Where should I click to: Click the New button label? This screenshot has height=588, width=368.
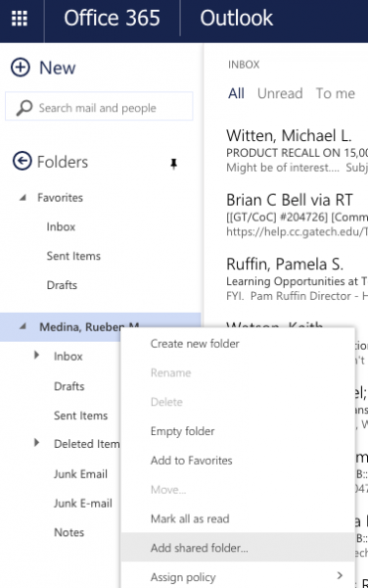(x=58, y=68)
